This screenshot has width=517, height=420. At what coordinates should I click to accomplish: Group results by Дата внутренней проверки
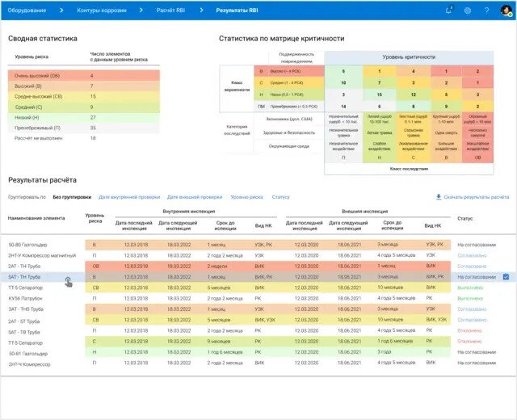(x=129, y=196)
